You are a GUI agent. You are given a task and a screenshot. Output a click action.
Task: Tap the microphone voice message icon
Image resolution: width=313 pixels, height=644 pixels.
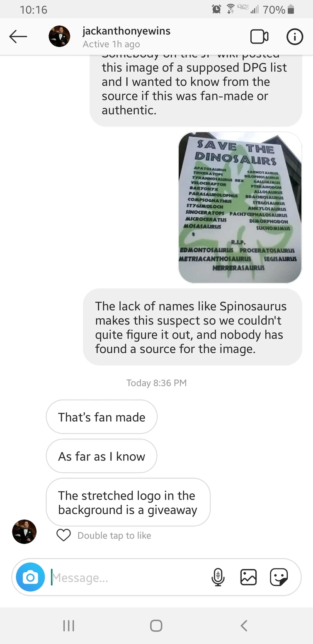coord(218,577)
